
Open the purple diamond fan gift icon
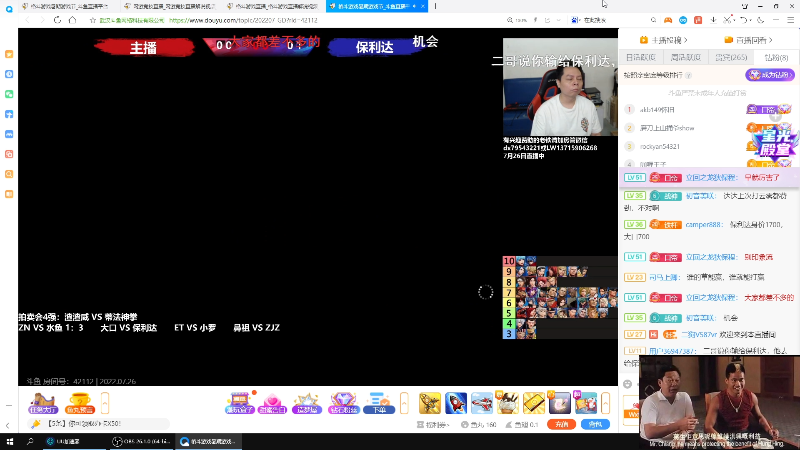[x=343, y=403]
